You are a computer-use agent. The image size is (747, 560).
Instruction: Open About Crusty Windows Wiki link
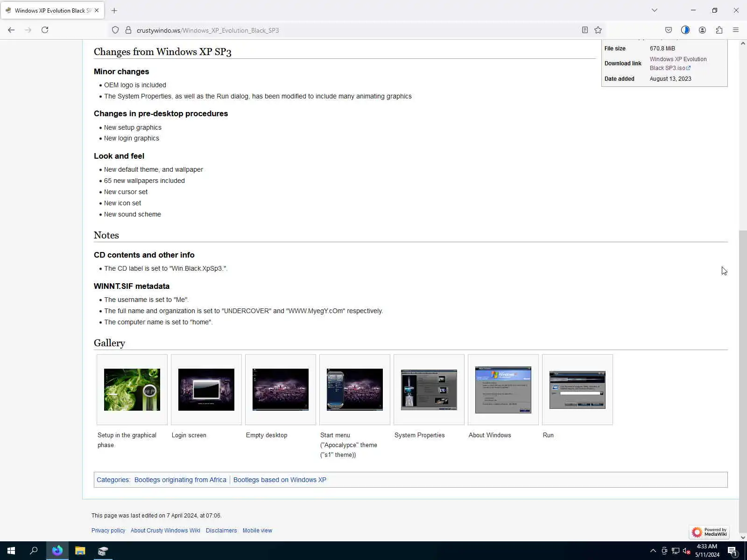[165, 531]
